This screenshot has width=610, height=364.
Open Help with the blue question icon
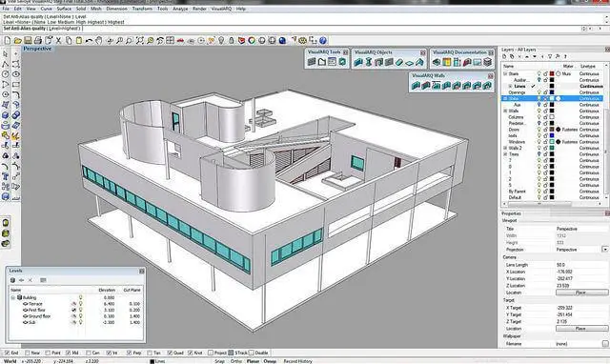(x=323, y=40)
